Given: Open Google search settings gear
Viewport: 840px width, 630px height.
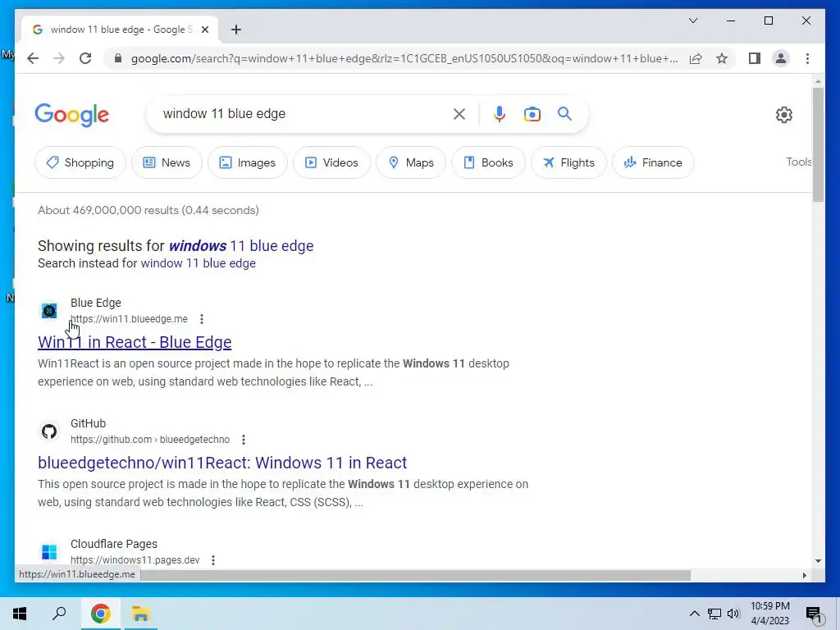Looking at the screenshot, I should pos(783,115).
